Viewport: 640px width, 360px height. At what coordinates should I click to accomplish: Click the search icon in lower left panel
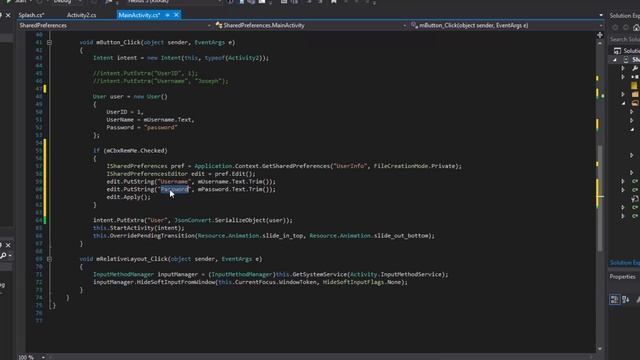tap(3, 256)
